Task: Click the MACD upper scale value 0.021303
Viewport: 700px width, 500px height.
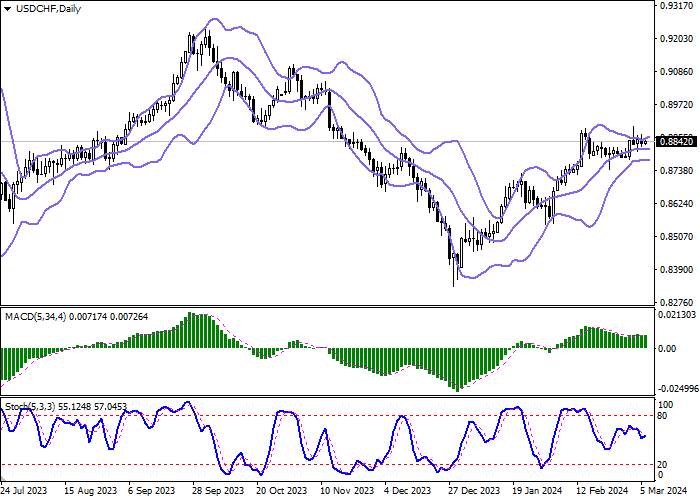Action: pos(678,315)
